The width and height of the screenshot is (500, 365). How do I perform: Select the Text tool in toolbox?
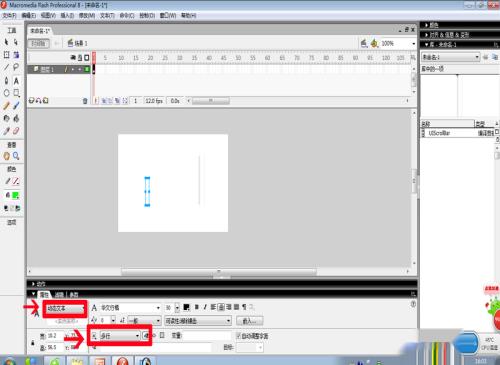[x=16, y=81]
